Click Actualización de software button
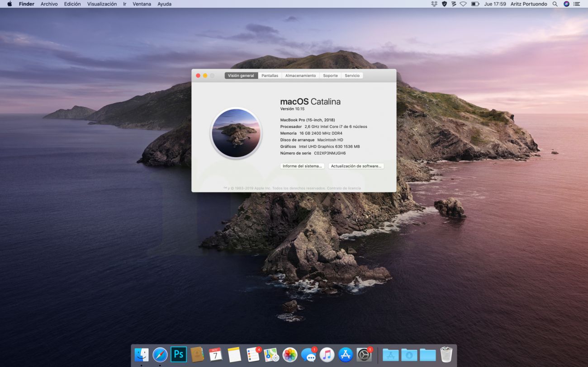588x367 pixels. [356, 166]
